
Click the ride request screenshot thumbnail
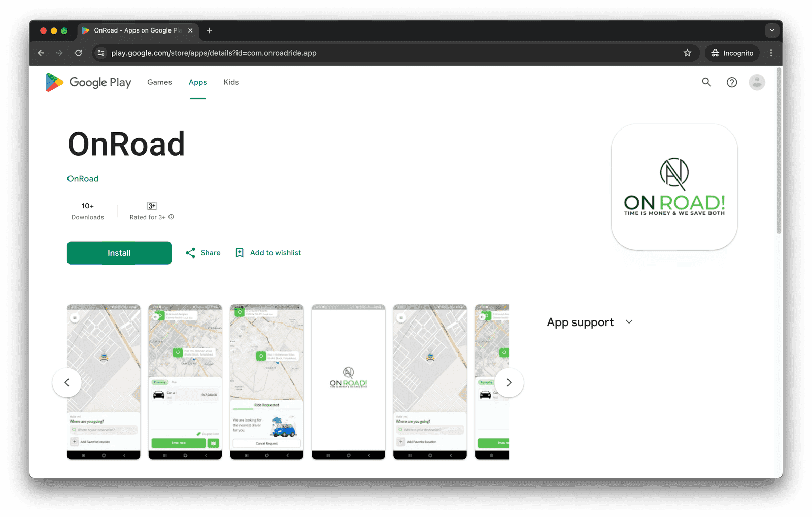coord(266,382)
